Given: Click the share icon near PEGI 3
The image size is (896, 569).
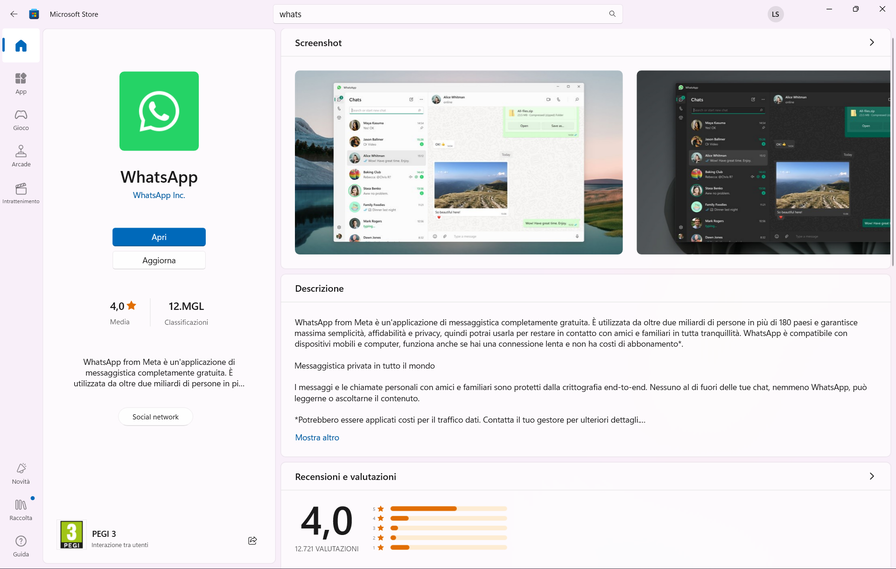Looking at the screenshot, I should pyautogui.click(x=252, y=541).
